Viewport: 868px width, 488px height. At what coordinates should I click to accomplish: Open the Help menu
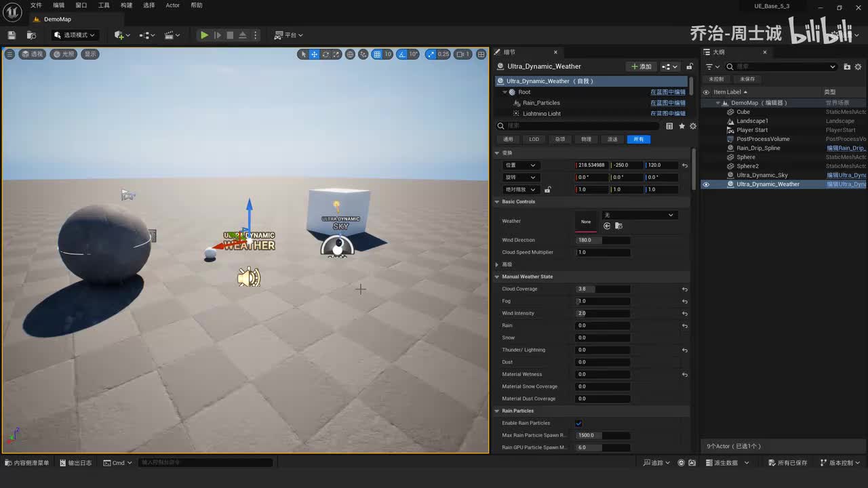pyautogui.click(x=197, y=5)
